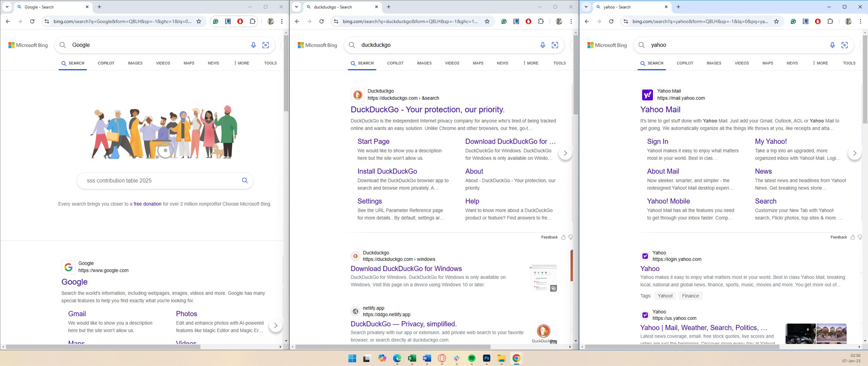Bookmark the page with star in Google window
The image size is (868, 366).
pos(199,21)
